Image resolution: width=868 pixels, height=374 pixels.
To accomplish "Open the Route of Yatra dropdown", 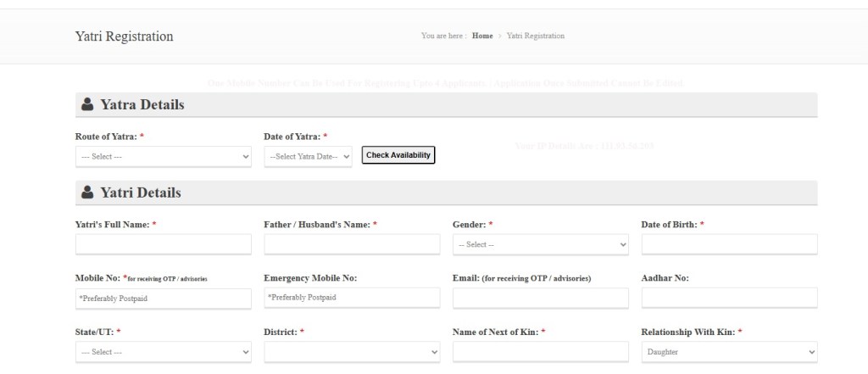I will coord(164,156).
